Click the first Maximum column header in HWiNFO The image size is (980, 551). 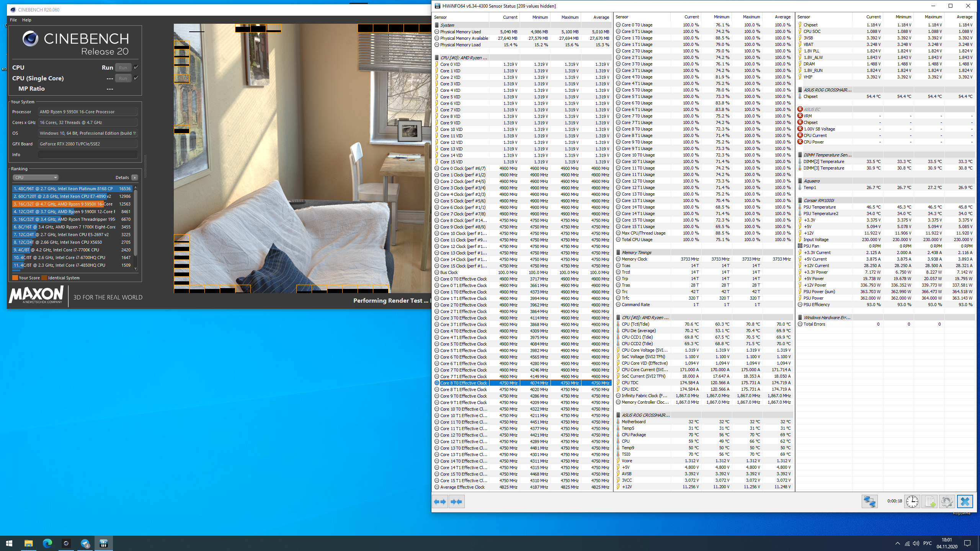pyautogui.click(x=565, y=17)
